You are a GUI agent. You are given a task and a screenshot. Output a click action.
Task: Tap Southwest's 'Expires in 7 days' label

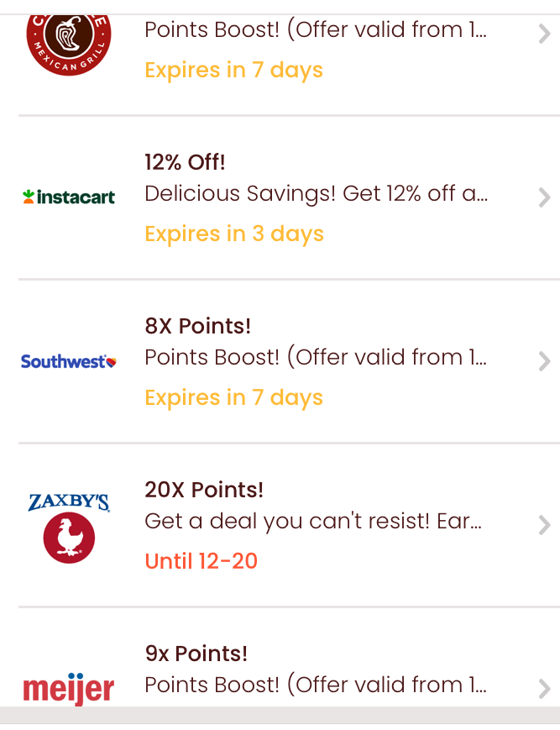(233, 398)
